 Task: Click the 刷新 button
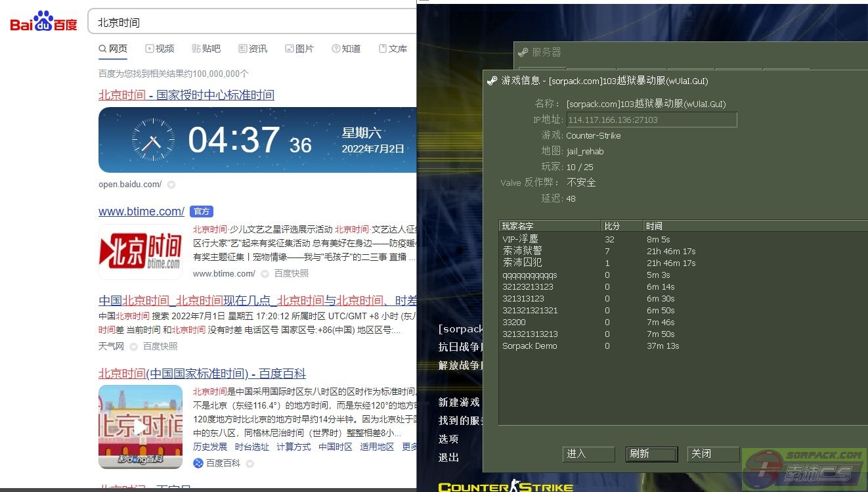(651, 454)
